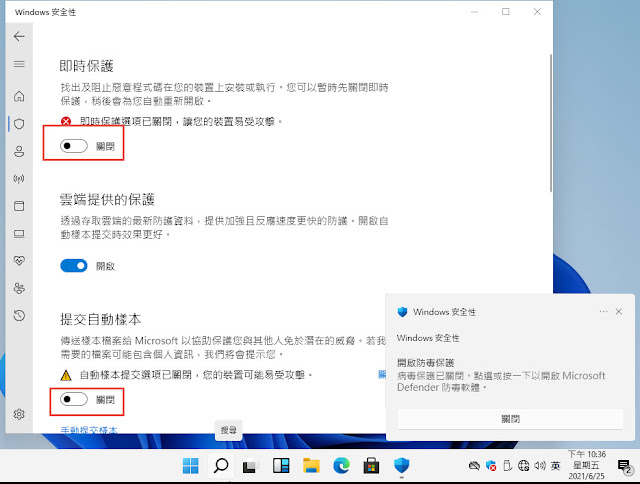The height and width of the screenshot is (484, 640).
Task: Go back with the arrow icon
Action: [x=19, y=36]
